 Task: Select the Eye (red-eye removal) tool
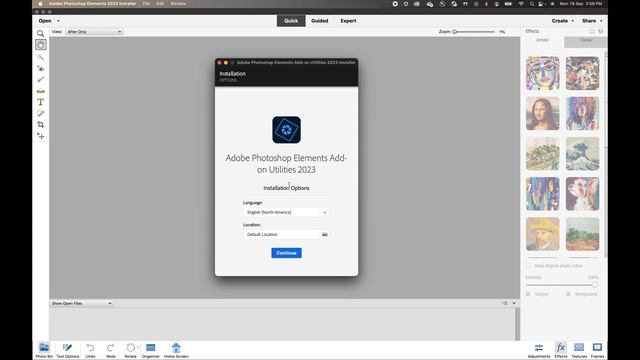coord(40,68)
